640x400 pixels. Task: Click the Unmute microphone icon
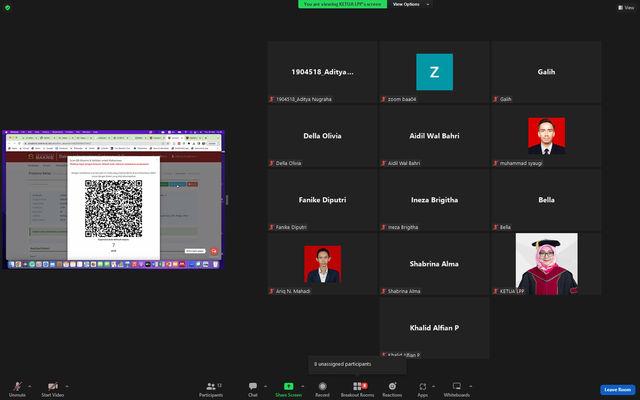17,386
